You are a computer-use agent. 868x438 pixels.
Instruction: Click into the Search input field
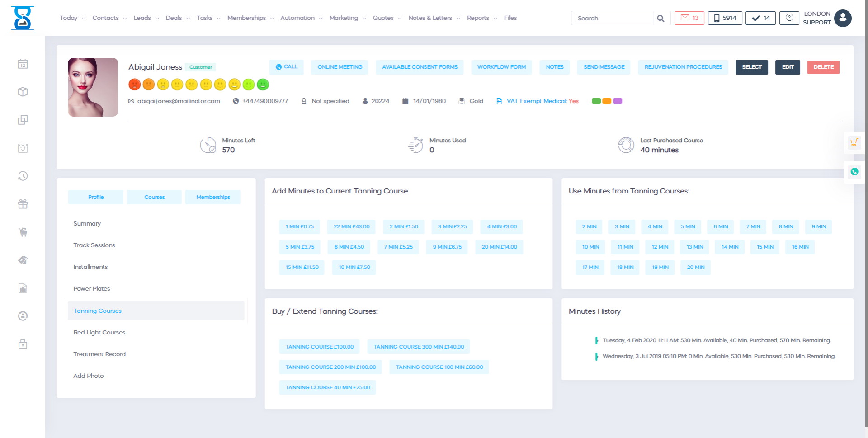pyautogui.click(x=612, y=19)
